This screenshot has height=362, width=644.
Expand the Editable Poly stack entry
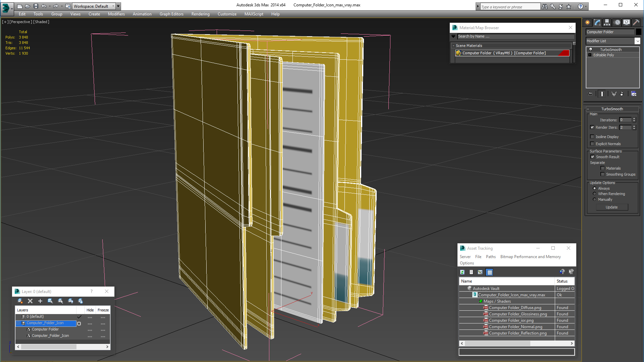tap(590, 55)
